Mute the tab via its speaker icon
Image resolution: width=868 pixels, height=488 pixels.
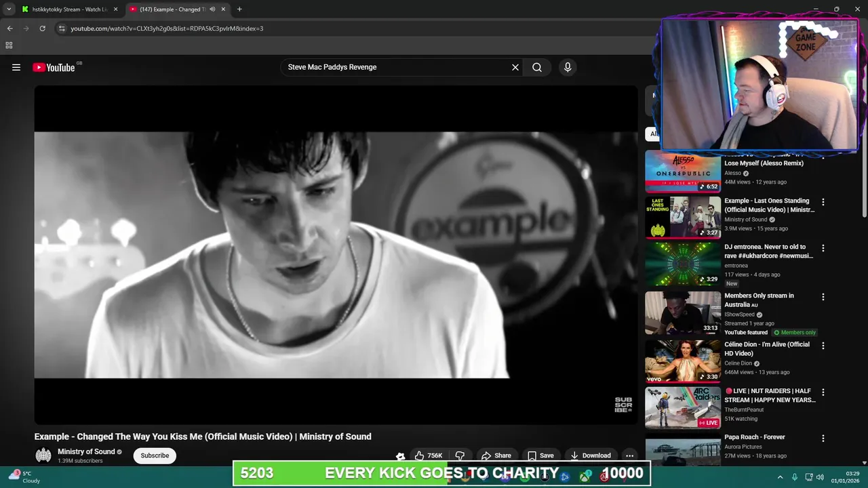[x=212, y=9]
